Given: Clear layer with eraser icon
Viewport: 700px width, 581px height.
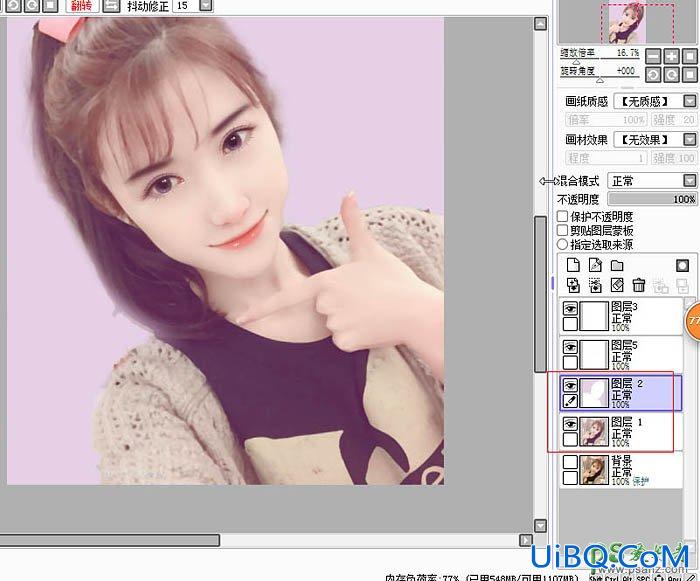Looking at the screenshot, I should (x=617, y=285).
